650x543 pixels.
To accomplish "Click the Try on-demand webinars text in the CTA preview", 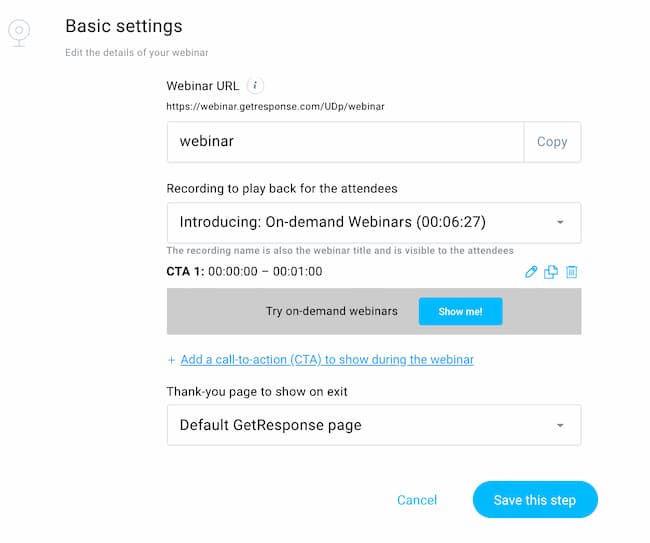I will 332,311.
